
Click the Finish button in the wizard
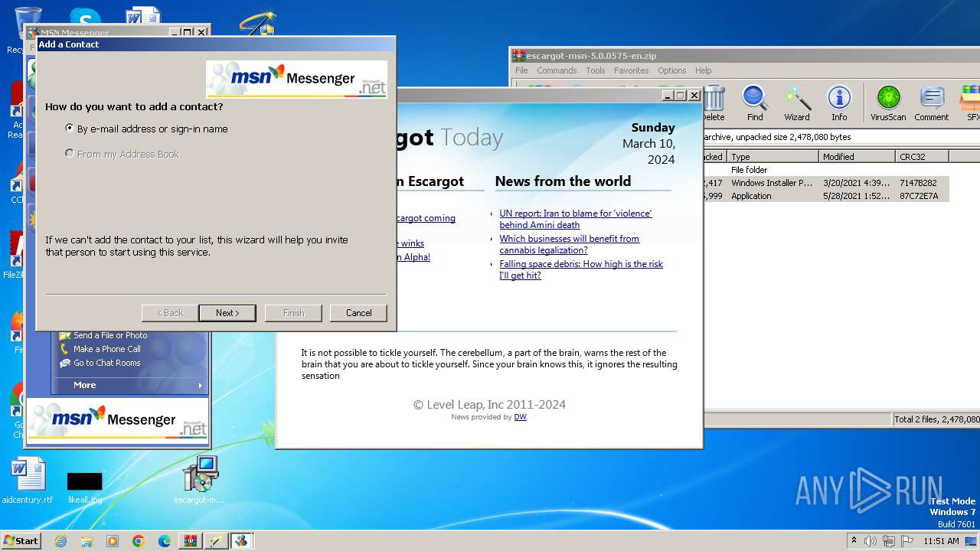tap(293, 313)
